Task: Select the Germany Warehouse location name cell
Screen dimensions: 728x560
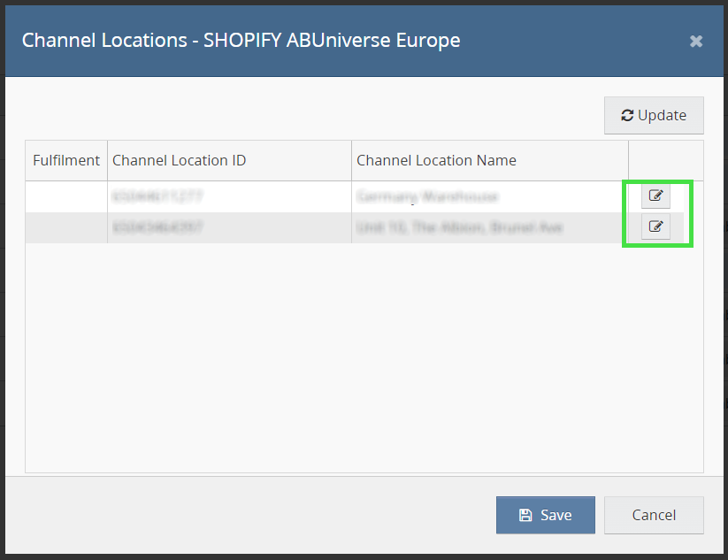Action: pos(427,196)
